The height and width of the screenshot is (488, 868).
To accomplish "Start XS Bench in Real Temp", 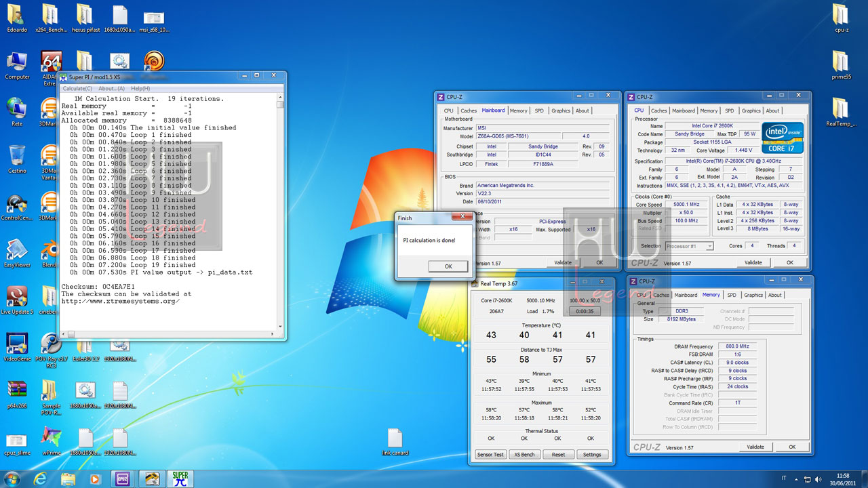I will pyautogui.click(x=524, y=454).
